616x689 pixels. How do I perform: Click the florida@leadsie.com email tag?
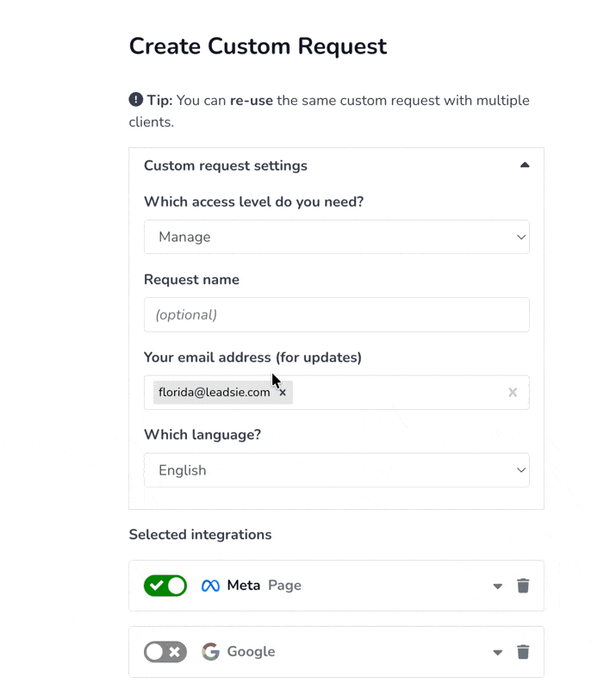(x=214, y=393)
